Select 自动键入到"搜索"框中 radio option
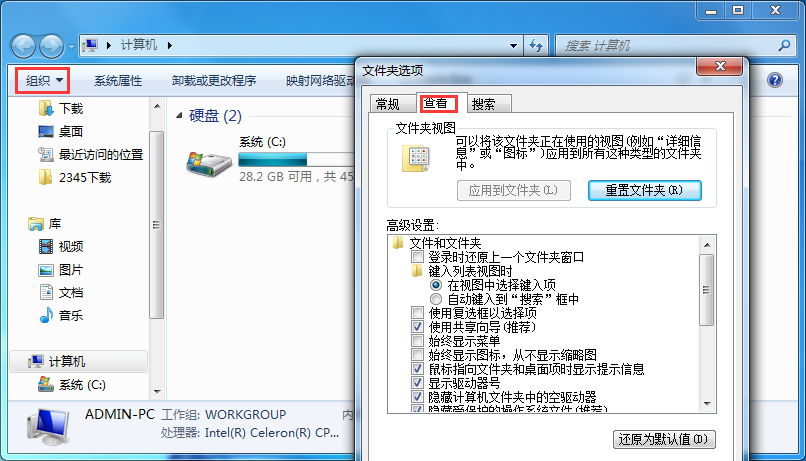Image resolution: width=806 pixels, height=461 pixels. (x=435, y=299)
